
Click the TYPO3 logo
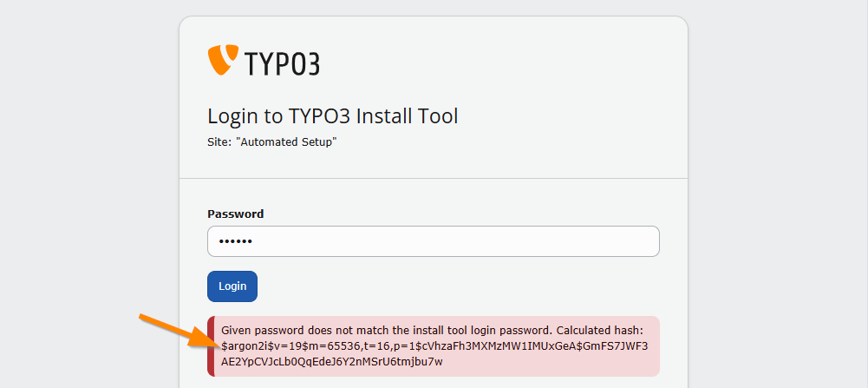[x=264, y=61]
